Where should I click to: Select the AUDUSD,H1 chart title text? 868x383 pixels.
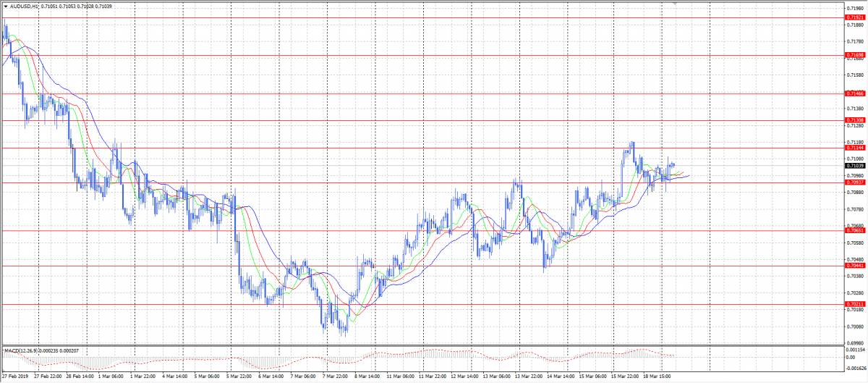[24, 6]
